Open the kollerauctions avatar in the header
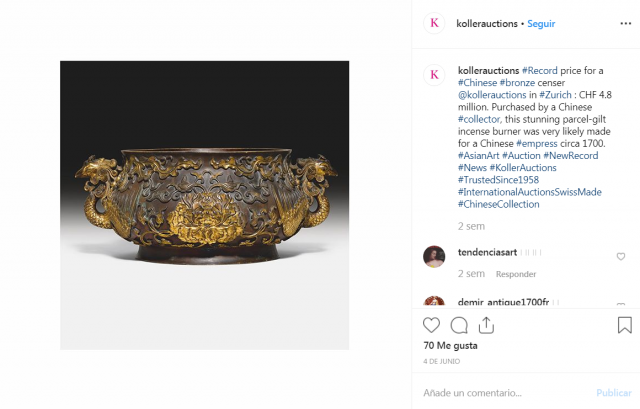Viewport: 640px width, 409px height. point(434,24)
